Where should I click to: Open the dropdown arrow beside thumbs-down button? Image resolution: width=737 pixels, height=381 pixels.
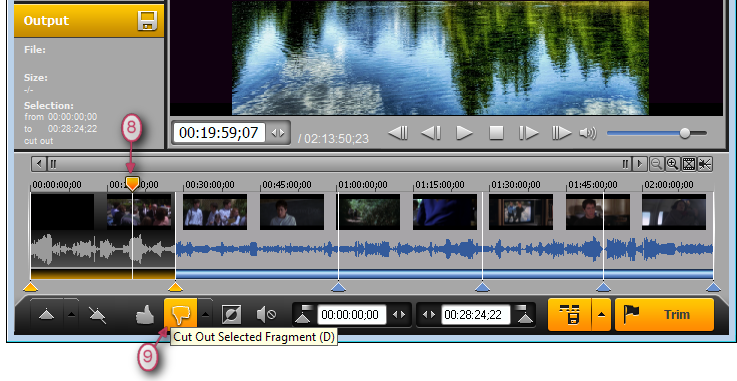[205, 315]
